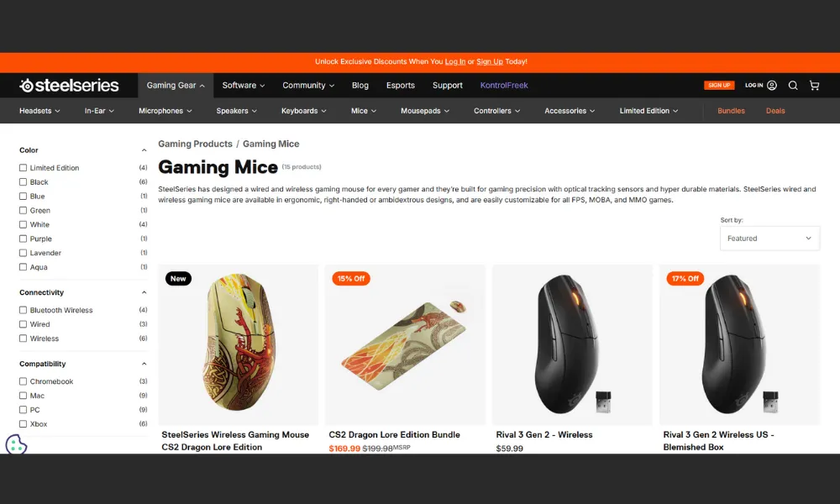Collapse the Color filter section chevron

coord(144,150)
